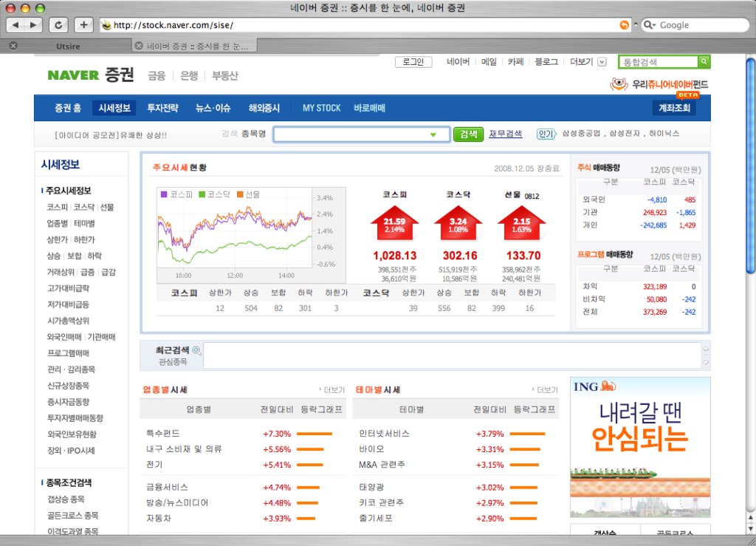The height and width of the screenshot is (546, 756).
Task: Click the green 검색 button
Action: [x=468, y=134]
